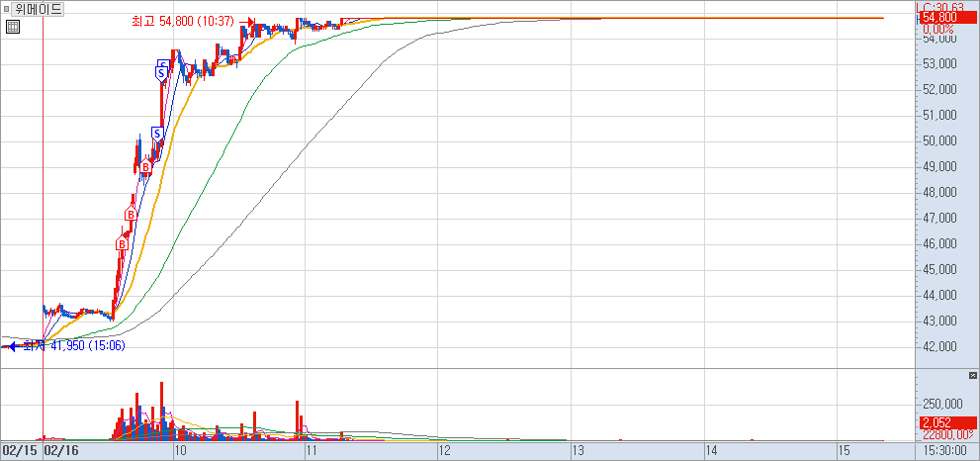
Task: Click the 250,000 volume axis label
Action: 942,404
